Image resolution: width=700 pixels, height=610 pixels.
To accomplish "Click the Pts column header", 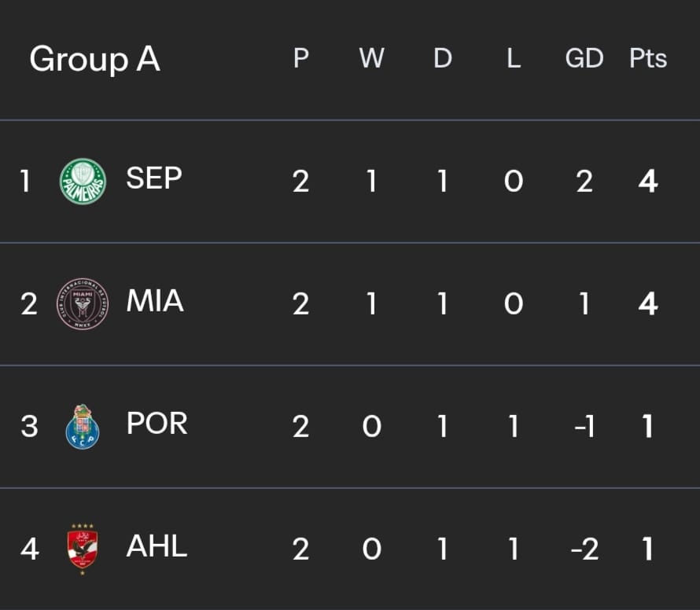I will pos(648,58).
